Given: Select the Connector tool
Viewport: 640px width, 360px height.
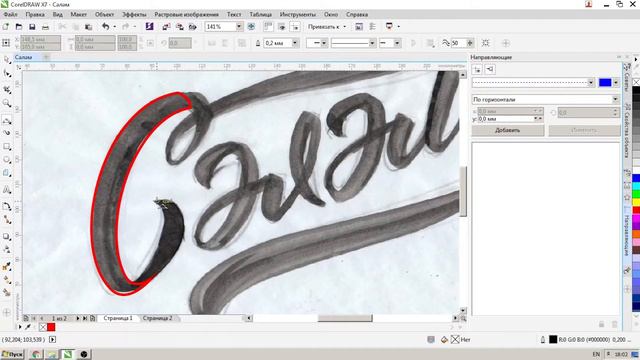Looking at the screenshot, I should coord(7,220).
